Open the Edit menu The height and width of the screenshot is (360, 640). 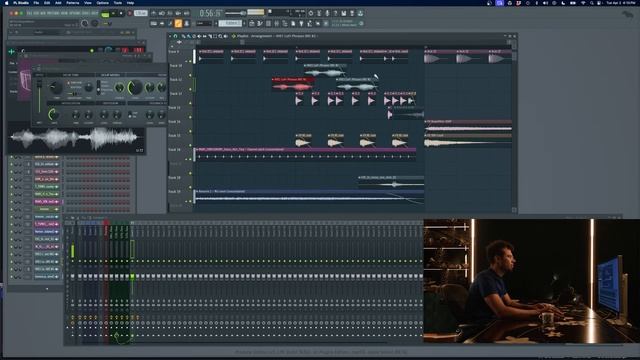point(47,3)
